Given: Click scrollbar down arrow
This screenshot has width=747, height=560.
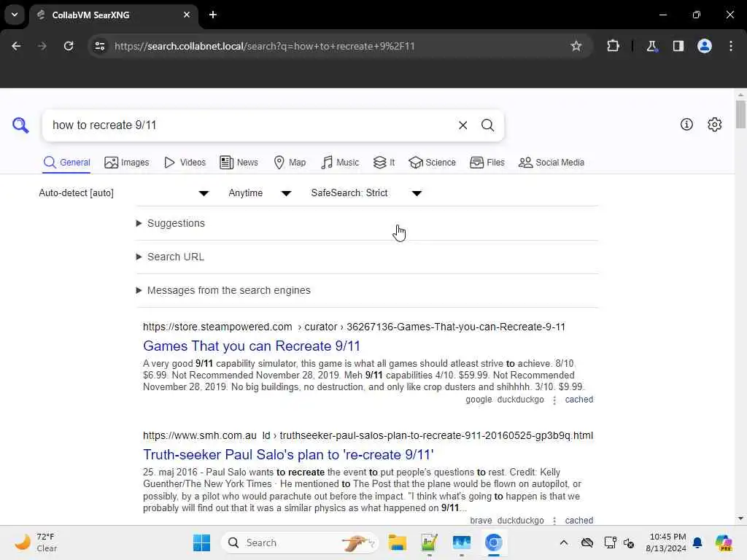Looking at the screenshot, I should pos(740,518).
